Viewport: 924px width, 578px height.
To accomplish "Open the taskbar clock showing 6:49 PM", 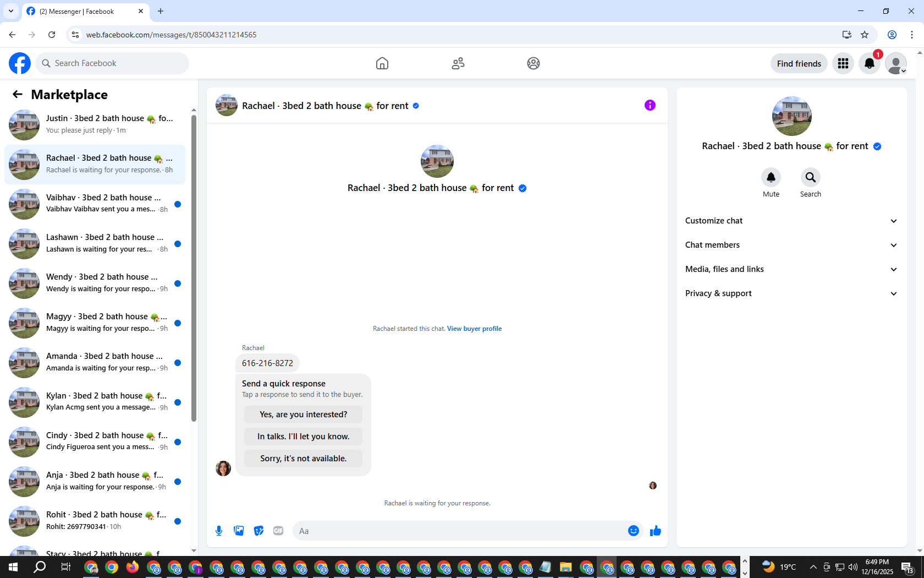I will coord(877,567).
